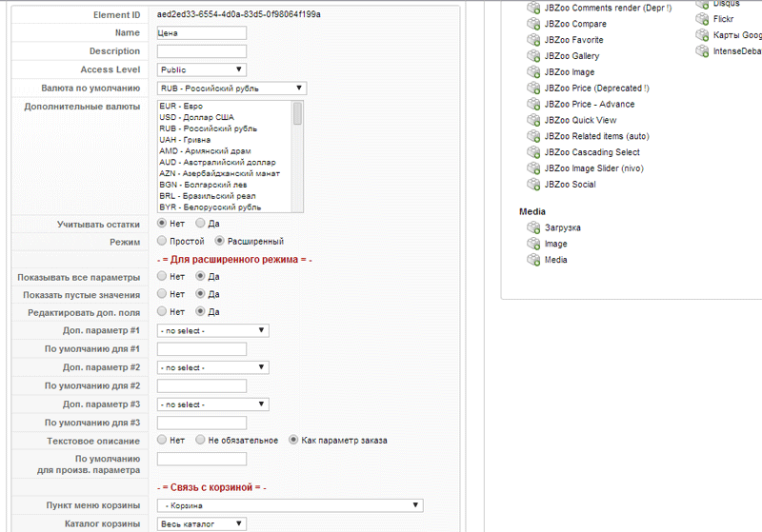This screenshot has width=762, height=532.
Task: Click the JBZoo Price - Advance link
Action: (x=590, y=105)
